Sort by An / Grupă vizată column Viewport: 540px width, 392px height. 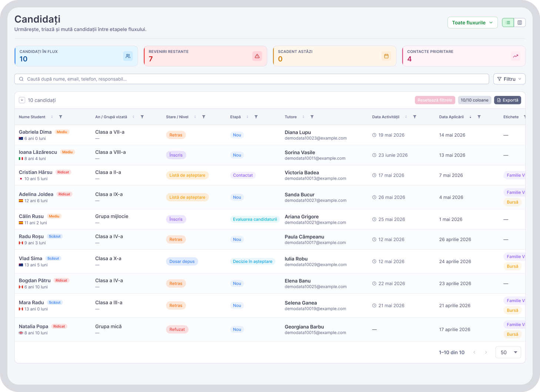(133, 117)
